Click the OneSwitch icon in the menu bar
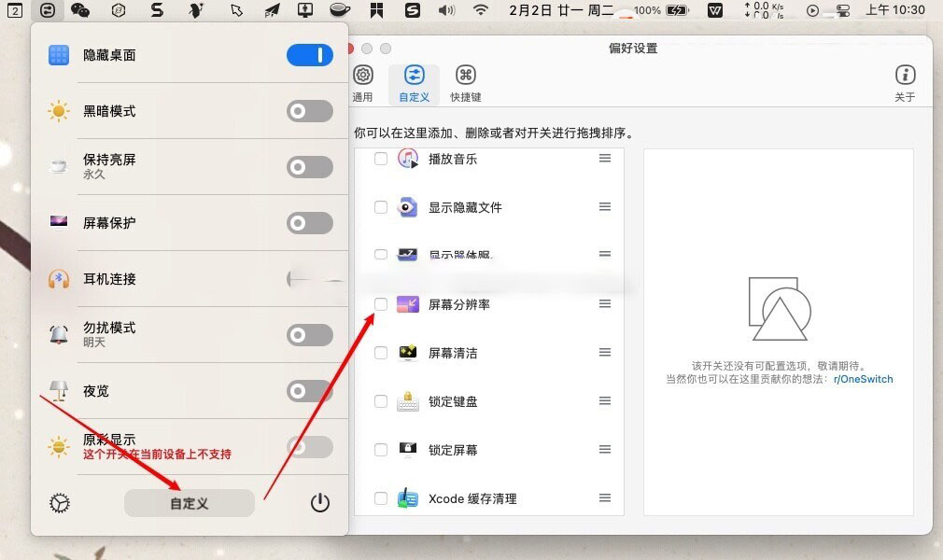 [x=47, y=11]
